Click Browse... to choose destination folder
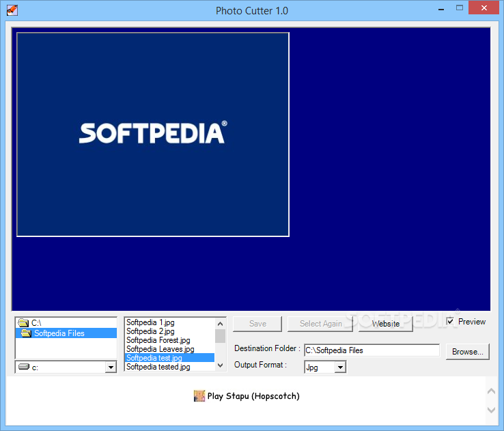 [468, 352]
